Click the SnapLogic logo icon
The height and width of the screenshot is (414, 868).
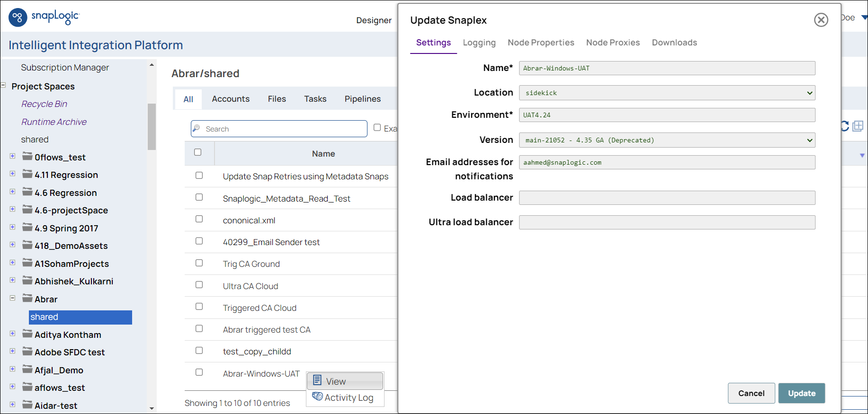18,18
